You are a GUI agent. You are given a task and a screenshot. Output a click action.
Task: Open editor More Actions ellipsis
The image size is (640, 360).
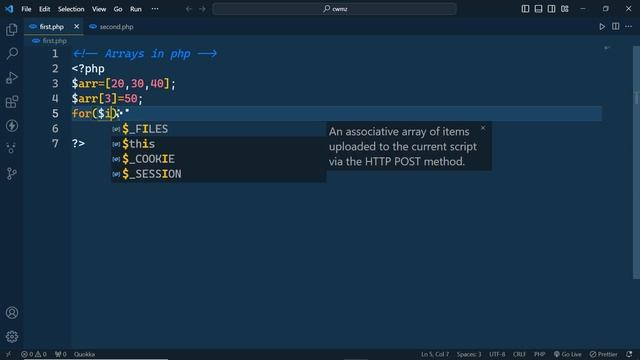(x=629, y=27)
